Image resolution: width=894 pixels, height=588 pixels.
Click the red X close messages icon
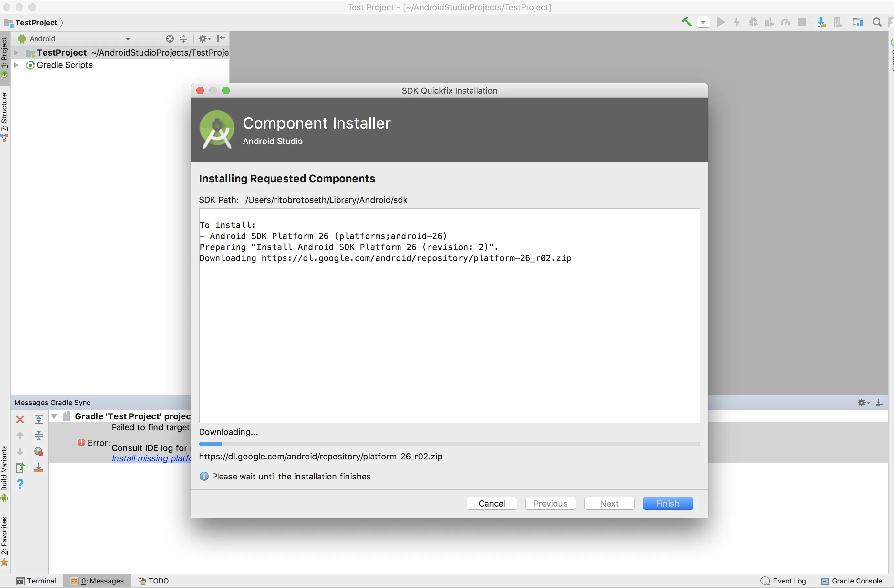(20, 419)
